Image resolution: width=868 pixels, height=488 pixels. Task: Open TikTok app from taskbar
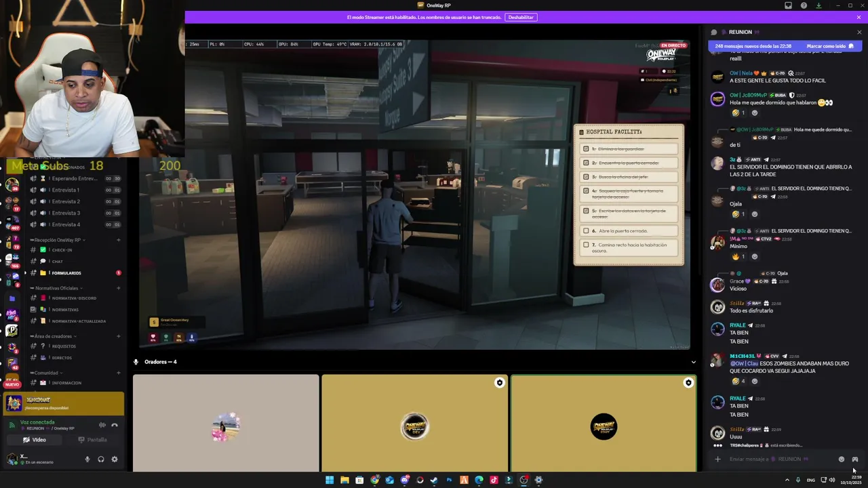pyautogui.click(x=494, y=480)
